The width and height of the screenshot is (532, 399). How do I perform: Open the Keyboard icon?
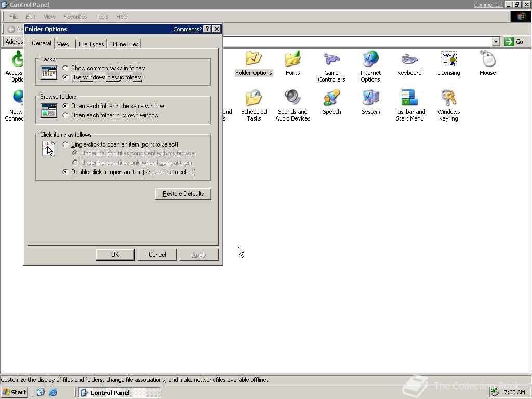409,63
